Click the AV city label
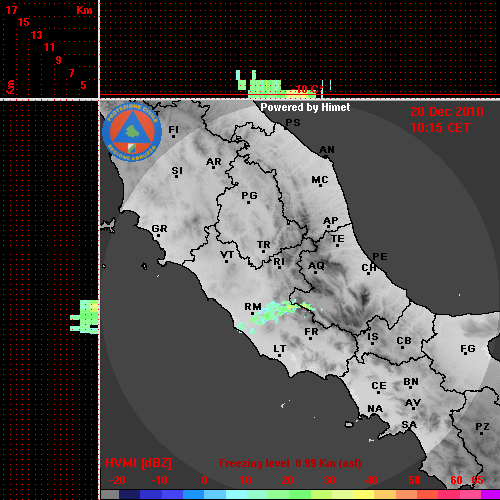This screenshot has width=500, height=500. [413, 403]
